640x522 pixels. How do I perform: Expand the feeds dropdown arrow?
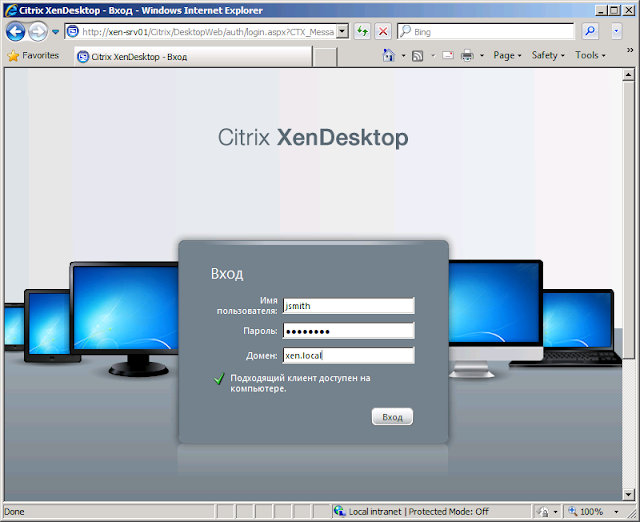pos(433,56)
